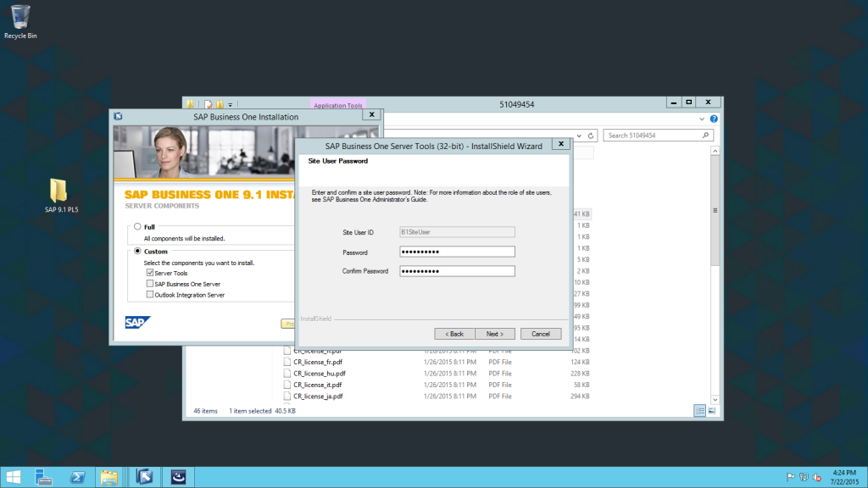Select the CR_license_hu.pdf file icon
This screenshot has width=868, height=488.
(287, 374)
